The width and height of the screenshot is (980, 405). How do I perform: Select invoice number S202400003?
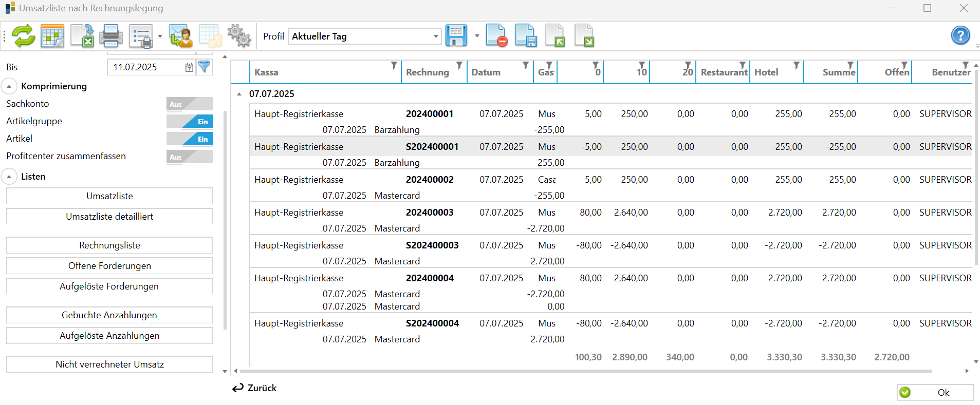[x=432, y=245]
